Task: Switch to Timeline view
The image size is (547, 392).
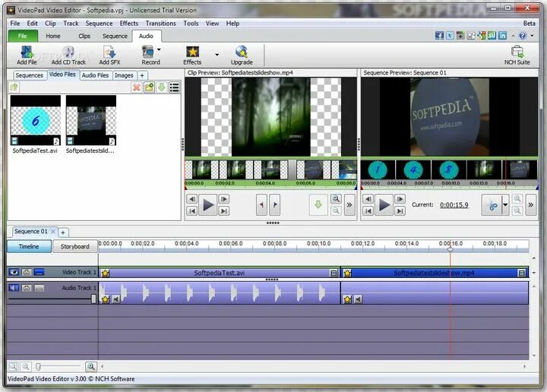Action: (29, 247)
